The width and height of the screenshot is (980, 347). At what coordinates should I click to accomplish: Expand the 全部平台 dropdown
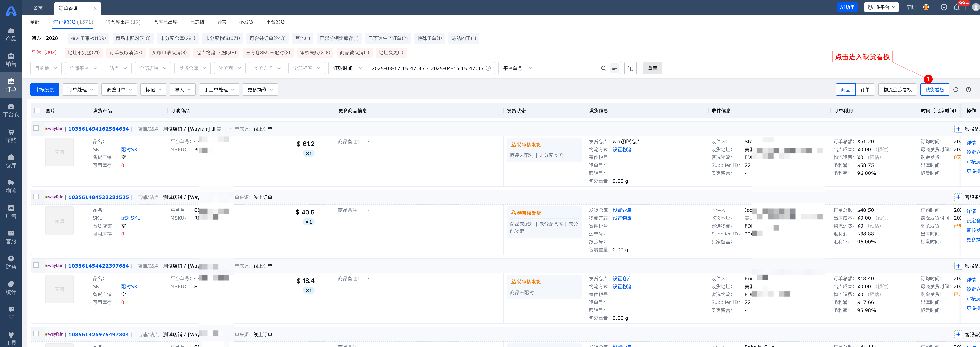tap(83, 68)
